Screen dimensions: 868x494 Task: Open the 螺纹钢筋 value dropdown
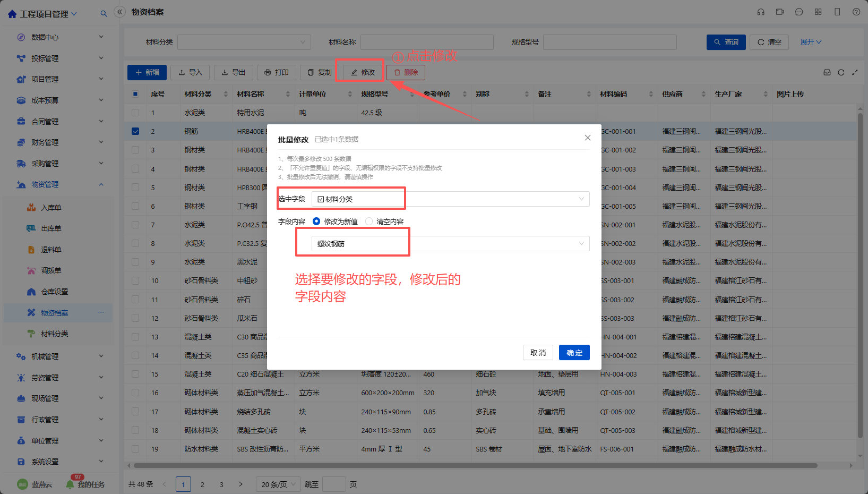click(x=450, y=244)
